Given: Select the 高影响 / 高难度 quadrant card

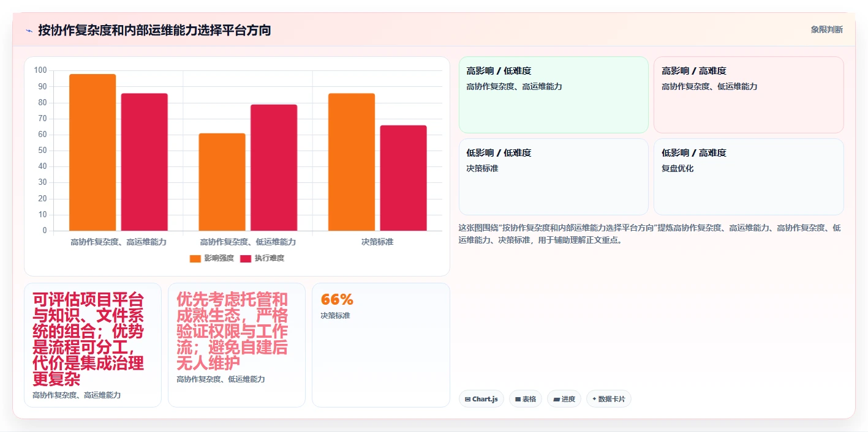Looking at the screenshot, I should point(749,95).
